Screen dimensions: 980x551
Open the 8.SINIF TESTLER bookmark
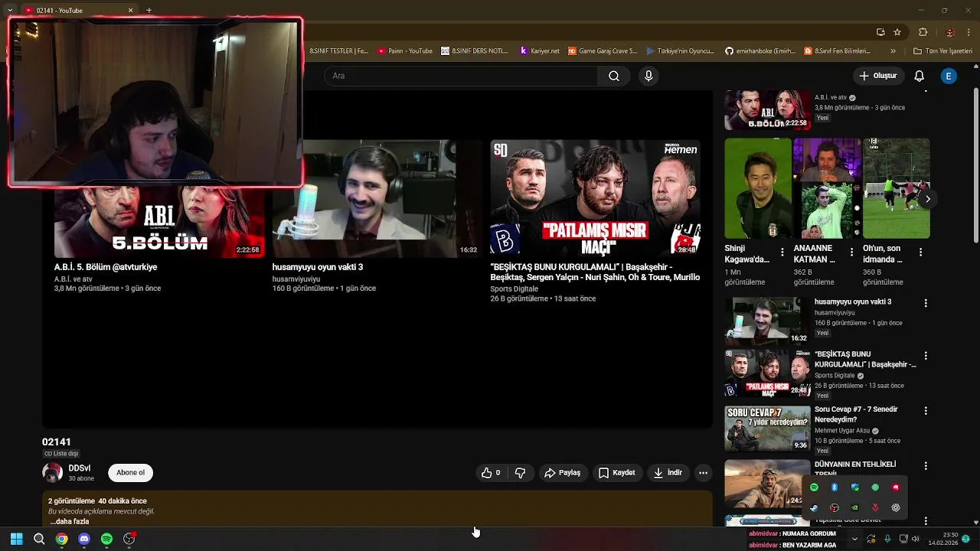[x=338, y=51]
